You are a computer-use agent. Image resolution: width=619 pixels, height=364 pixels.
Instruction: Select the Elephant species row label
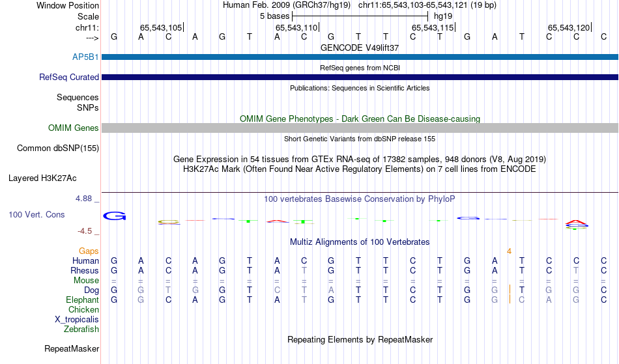(83, 300)
